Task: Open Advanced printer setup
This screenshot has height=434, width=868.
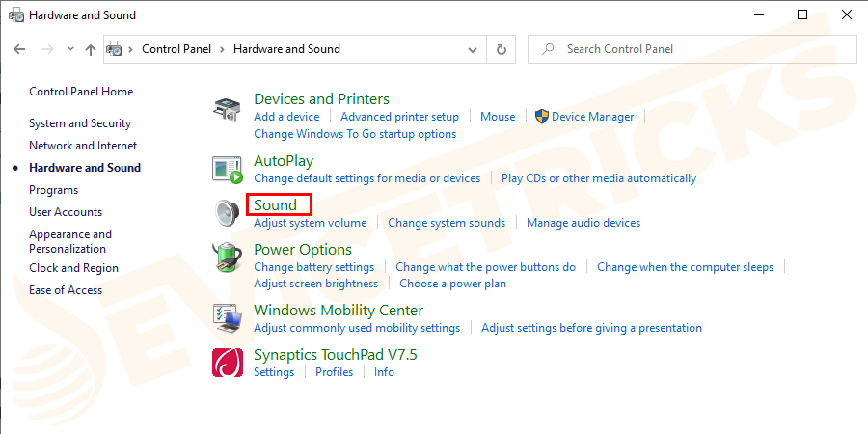Action: (x=399, y=117)
